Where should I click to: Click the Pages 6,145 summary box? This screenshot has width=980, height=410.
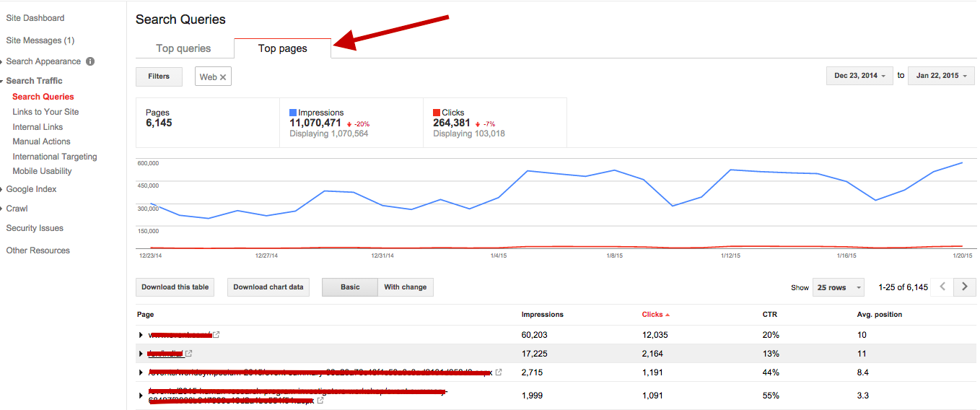click(x=208, y=123)
